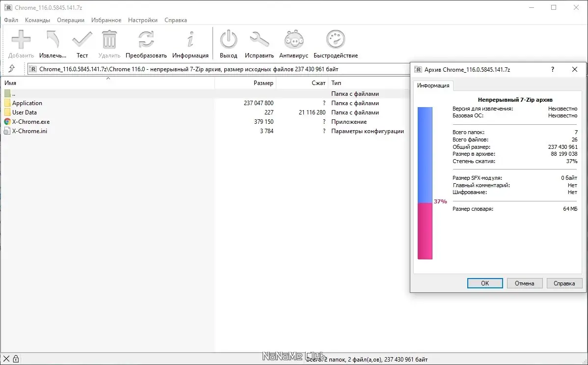Screen dimensions: 588x365
Task: Click the WinRAR icon in address bar
Action: click(33, 69)
